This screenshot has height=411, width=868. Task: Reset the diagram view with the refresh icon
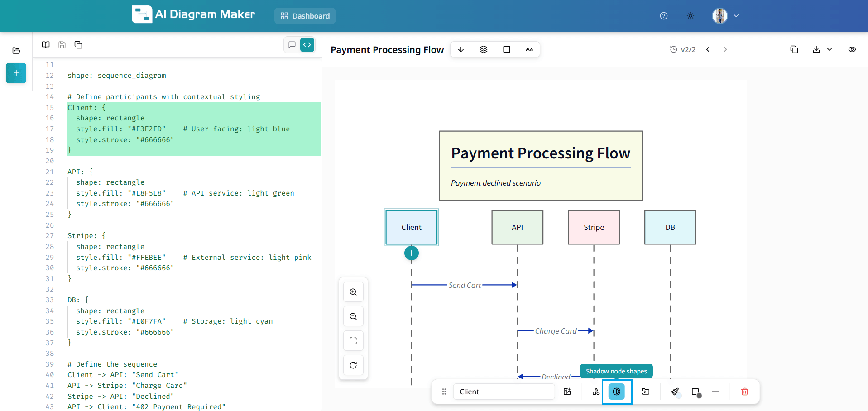click(353, 365)
